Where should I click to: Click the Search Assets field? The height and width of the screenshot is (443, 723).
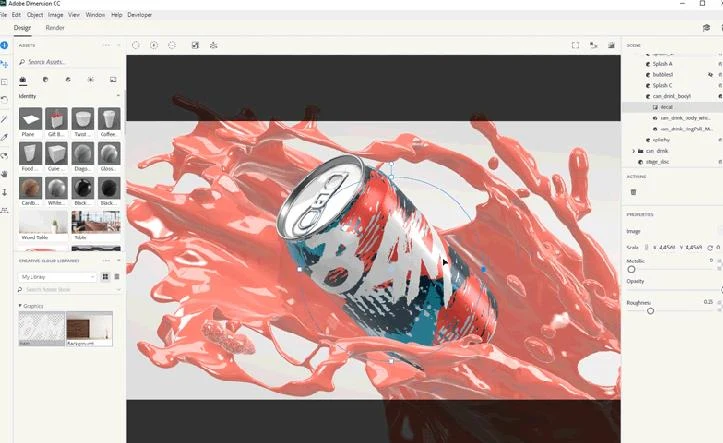click(68, 62)
